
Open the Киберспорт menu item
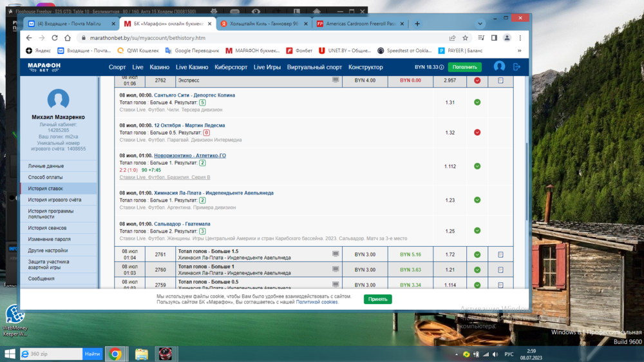(231, 67)
